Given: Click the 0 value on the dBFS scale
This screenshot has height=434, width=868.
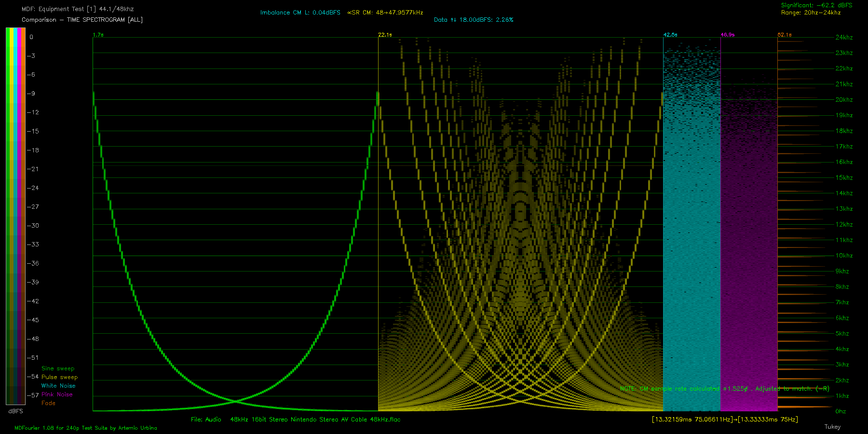Looking at the screenshot, I should coord(31,37).
